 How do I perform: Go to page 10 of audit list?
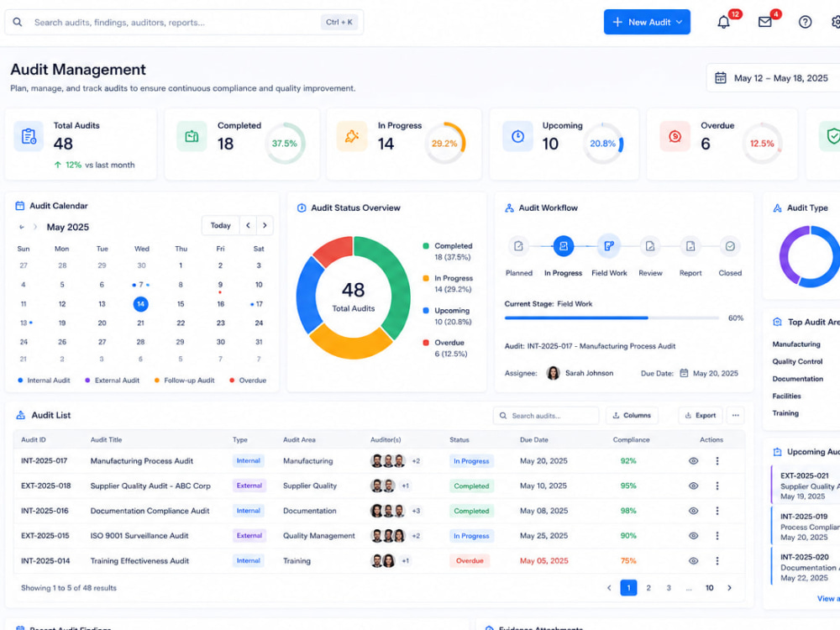[709, 588]
